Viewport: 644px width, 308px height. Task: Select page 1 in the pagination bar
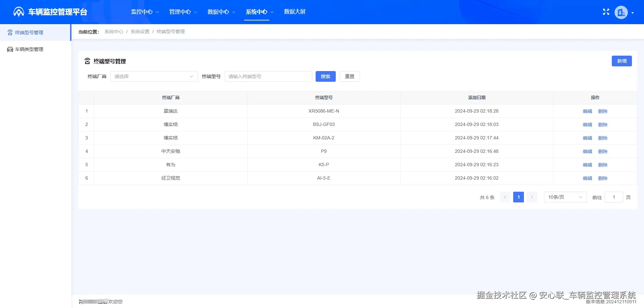click(518, 197)
